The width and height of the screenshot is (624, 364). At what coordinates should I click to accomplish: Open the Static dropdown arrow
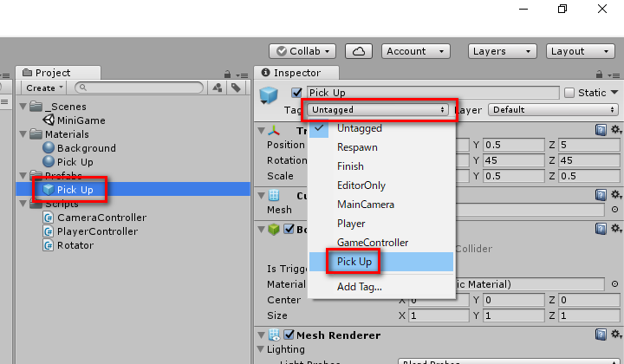(x=614, y=92)
